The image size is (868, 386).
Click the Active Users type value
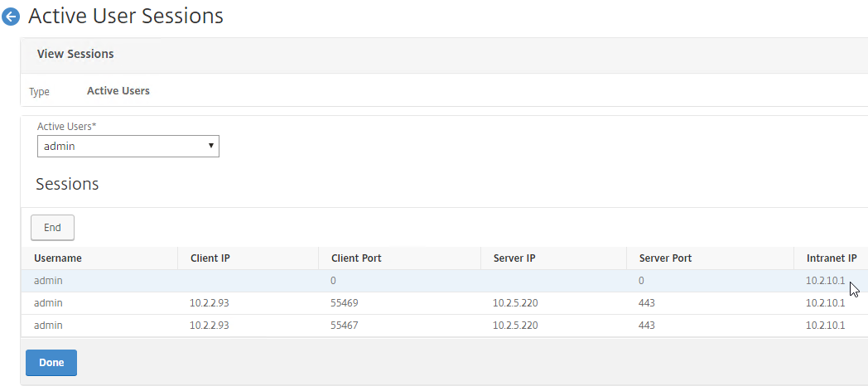tap(118, 91)
